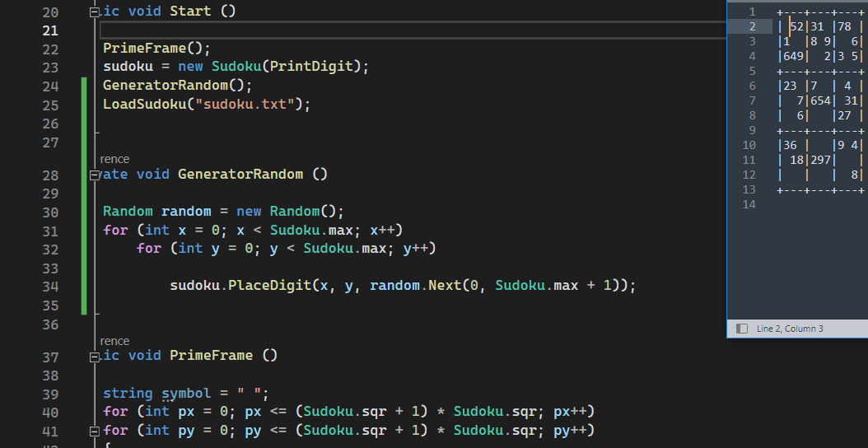Collapse the PrimeFrame method outline box
Image resolution: width=868 pixels, height=448 pixels.
pyautogui.click(x=95, y=357)
